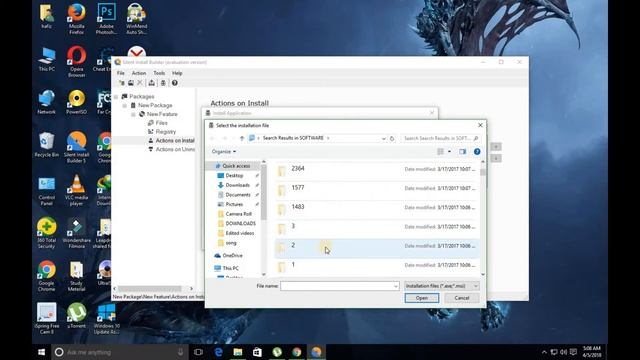This screenshot has width=640, height=360.
Task: Close the Select the installation file dialog
Action: pyautogui.click(x=480, y=125)
